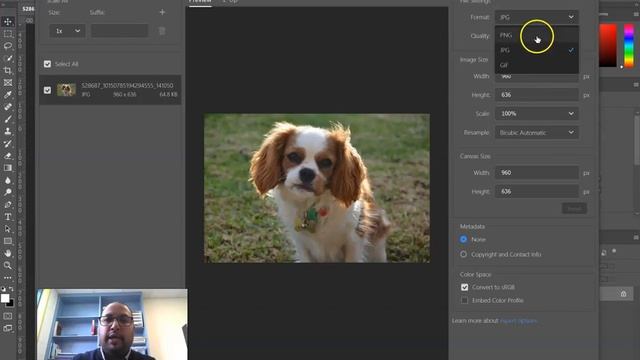Enable Embed Color Profile
Image resolution: width=640 pixels, height=360 pixels.
click(x=464, y=300)
